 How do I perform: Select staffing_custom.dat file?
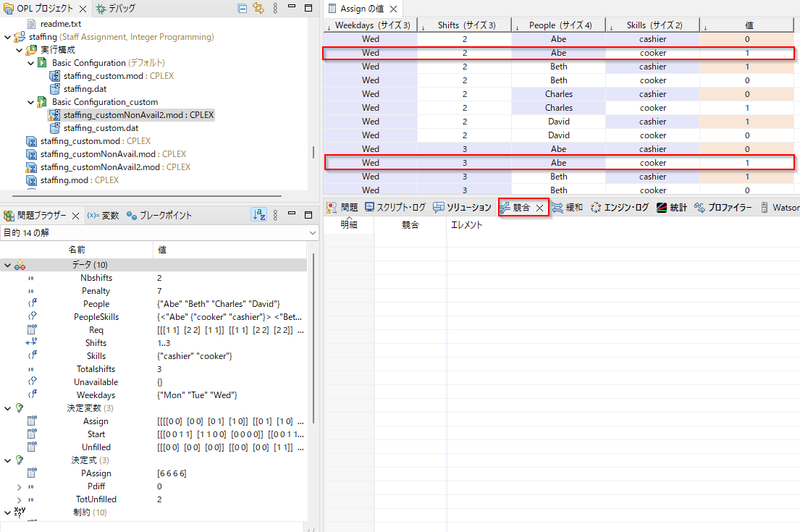click(x=101, y=128)
